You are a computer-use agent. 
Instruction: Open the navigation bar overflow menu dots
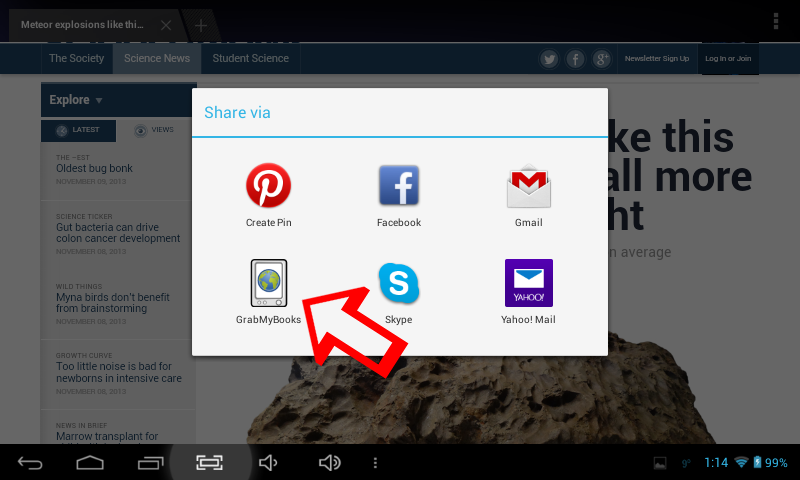376,463
